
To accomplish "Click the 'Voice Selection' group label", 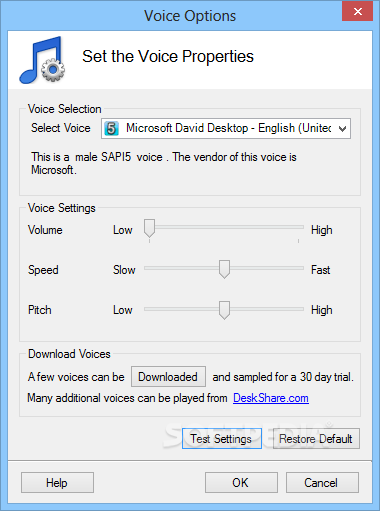I will (65, 109).
